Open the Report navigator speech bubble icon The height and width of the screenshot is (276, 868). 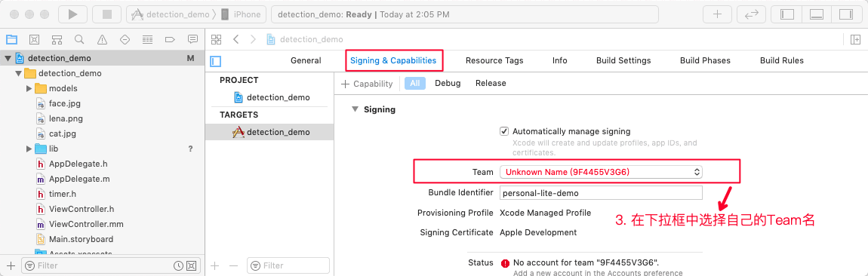click(x=192, y=39)
